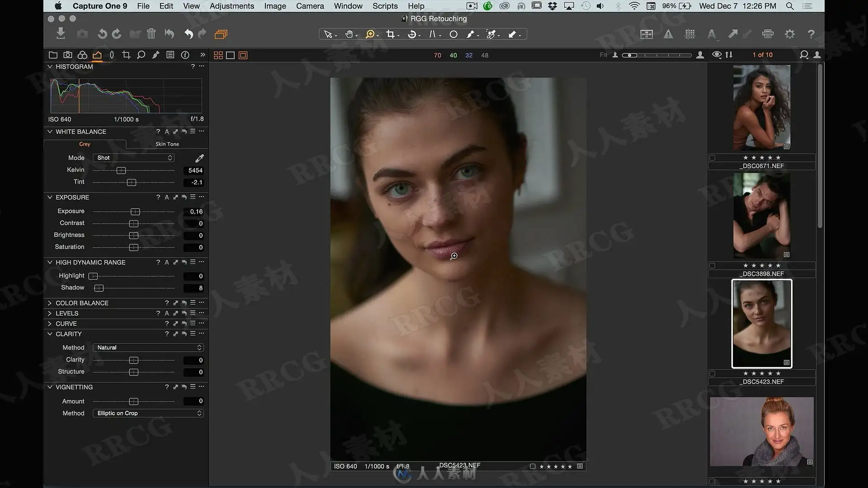Expand the Curve panel

(50, 324)
